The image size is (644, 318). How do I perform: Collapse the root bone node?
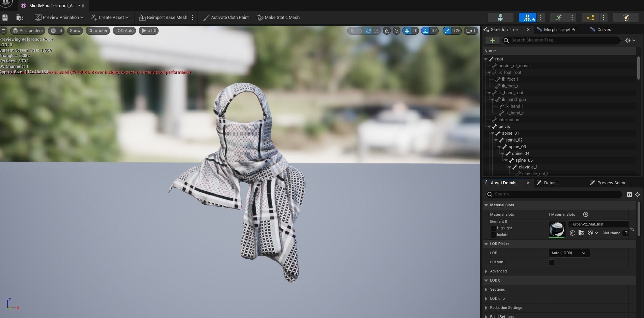click(486, 59)
